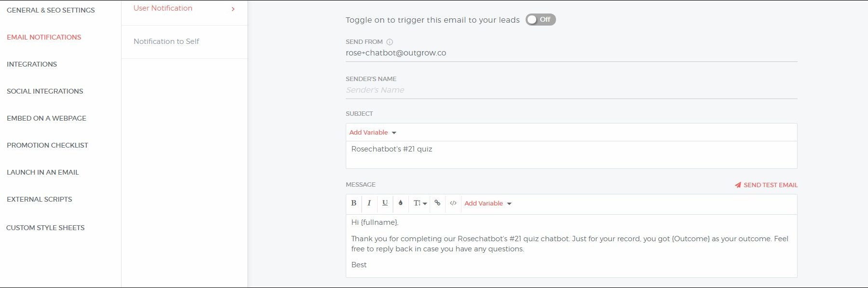Toggle bold formatting in message editor
The height and width of the screenshot is (288, 868).
pos(353,203)
